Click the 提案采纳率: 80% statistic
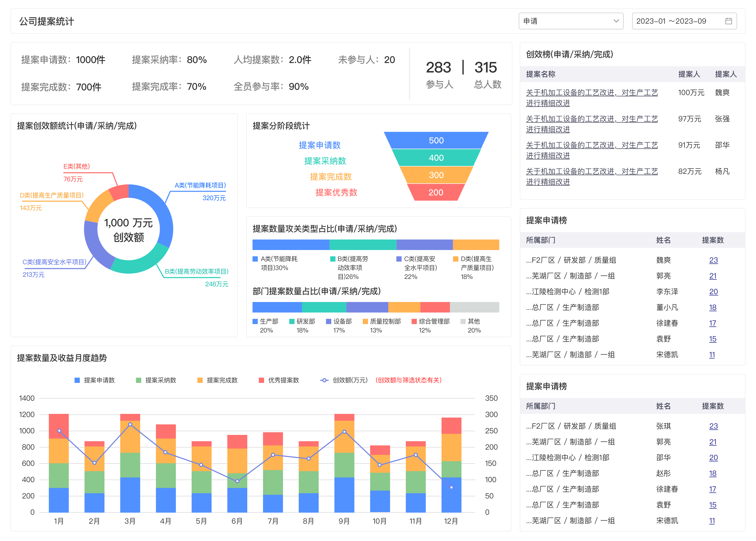 [x=169, y=60]
